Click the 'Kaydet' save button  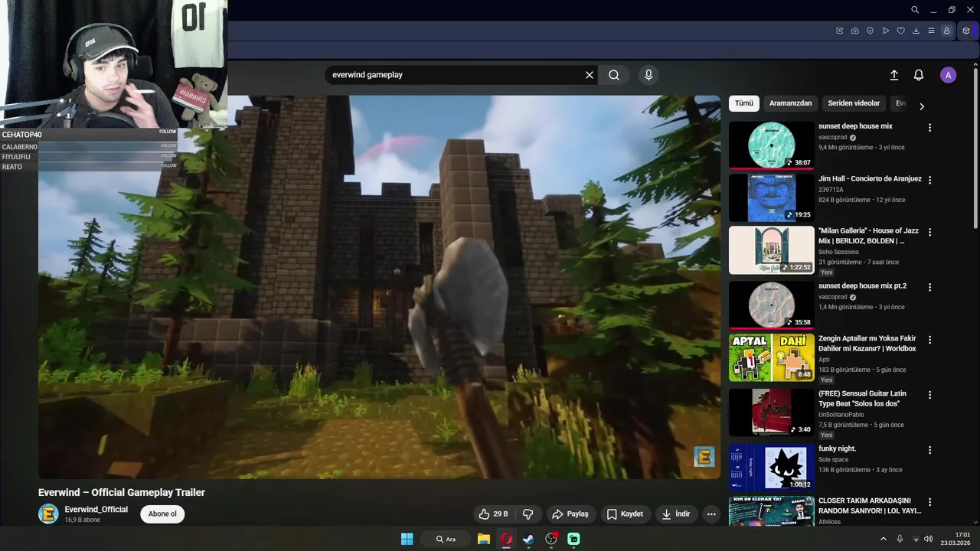pos(626,514)
